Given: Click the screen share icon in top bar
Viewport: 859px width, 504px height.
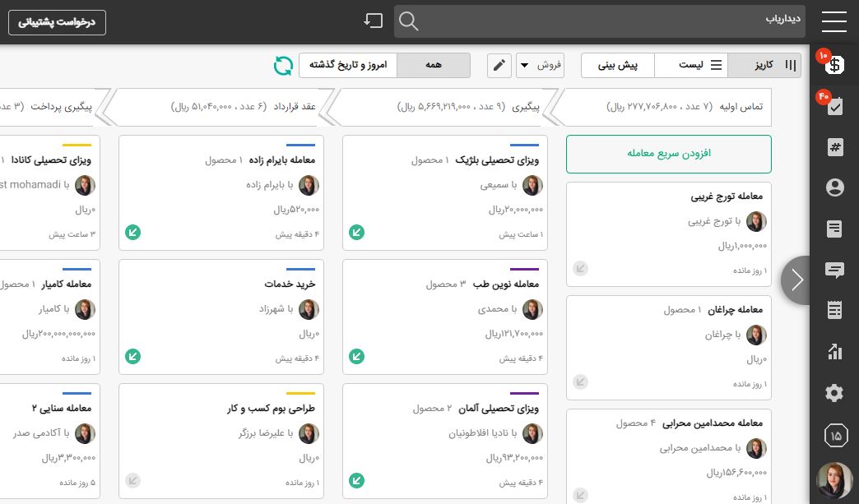Looking at the screenshot, I should tap(373, 21).
